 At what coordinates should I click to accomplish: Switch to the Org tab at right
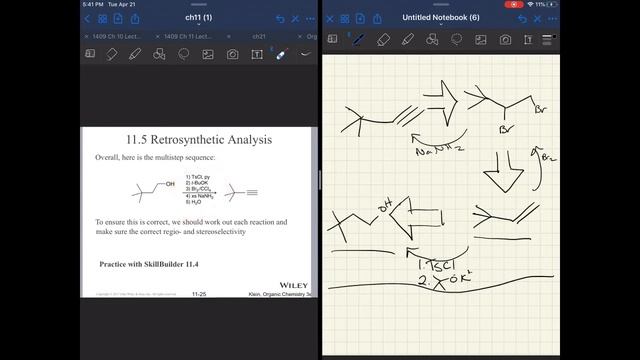311,36
